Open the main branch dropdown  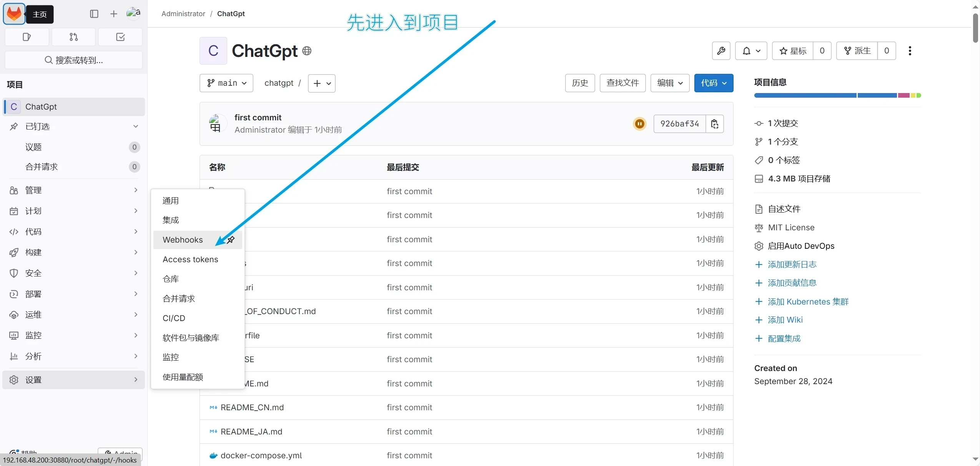(226, 83)
